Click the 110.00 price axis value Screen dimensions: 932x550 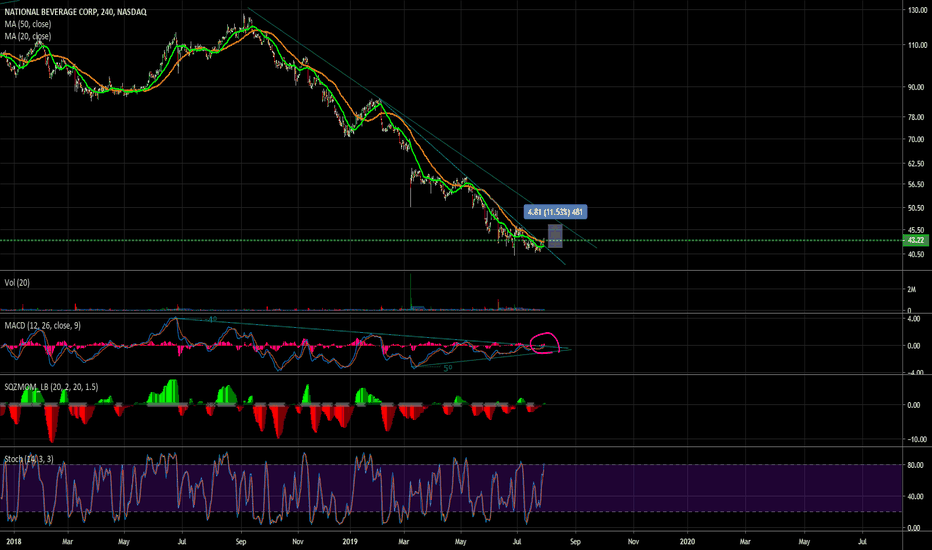917,45
